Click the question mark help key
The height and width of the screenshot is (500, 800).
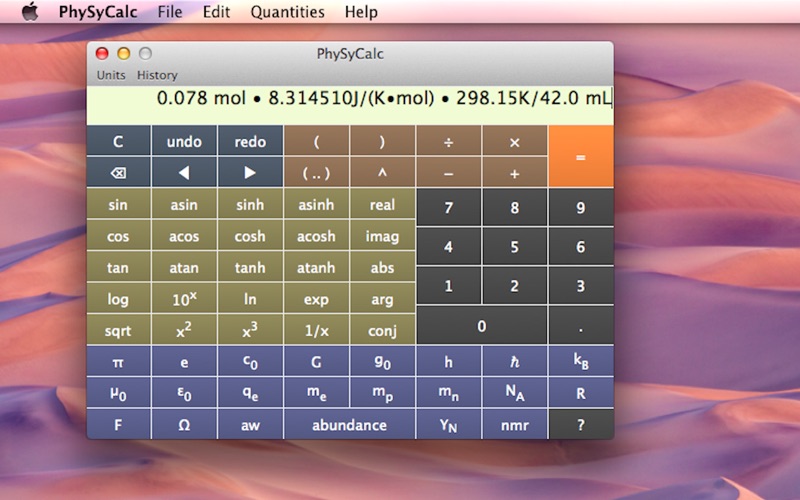pos(581,424)
